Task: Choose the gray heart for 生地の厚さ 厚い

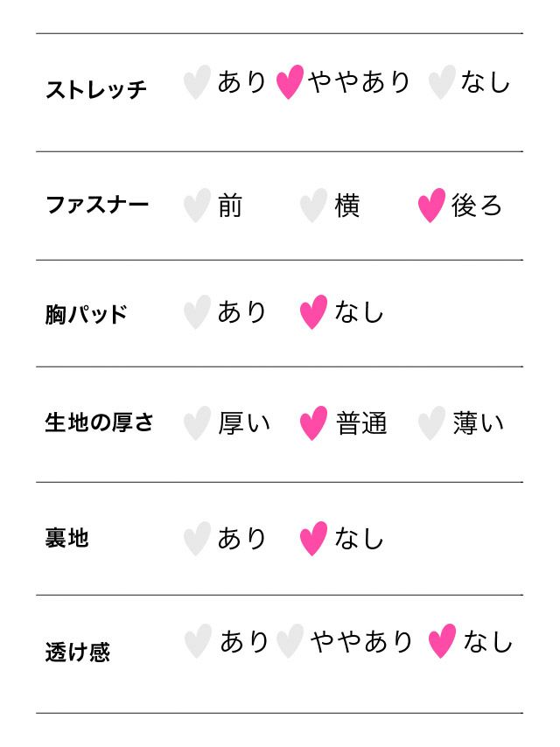Action: (x=197, y=424)
